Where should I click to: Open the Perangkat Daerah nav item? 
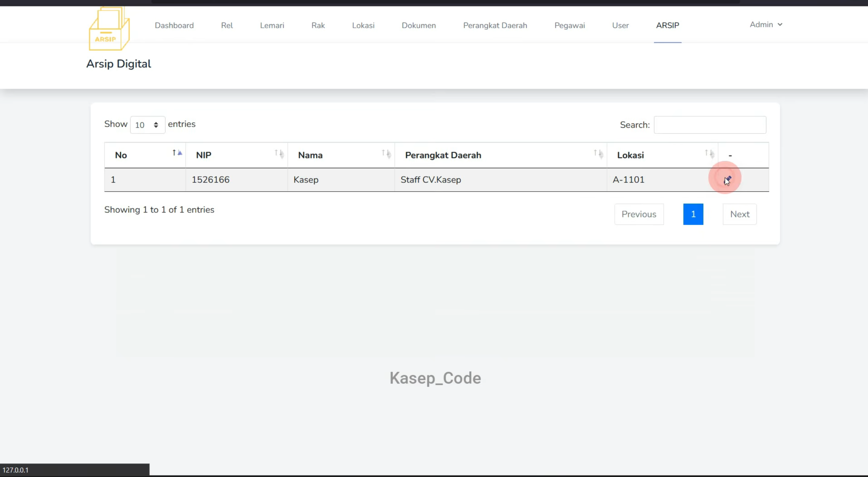click(495, 25)
